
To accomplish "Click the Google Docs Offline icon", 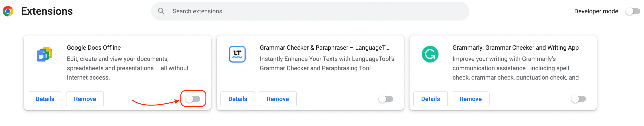I will click(x=44, y=54).
